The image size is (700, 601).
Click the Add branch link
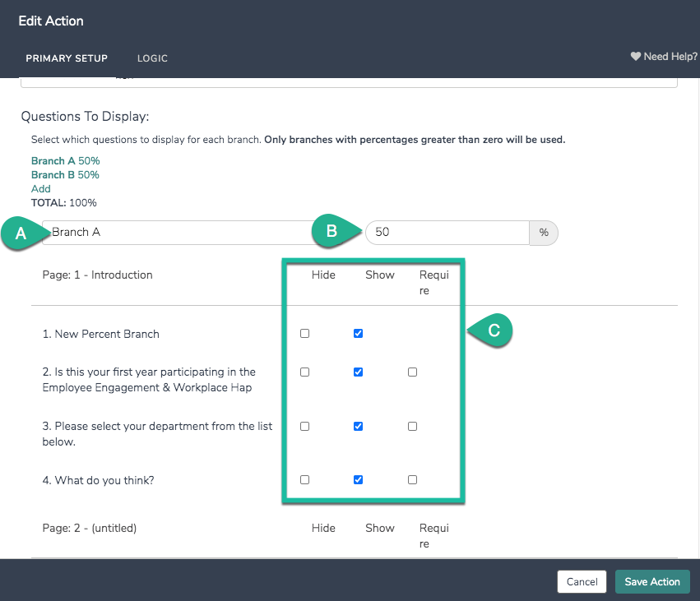40,189
